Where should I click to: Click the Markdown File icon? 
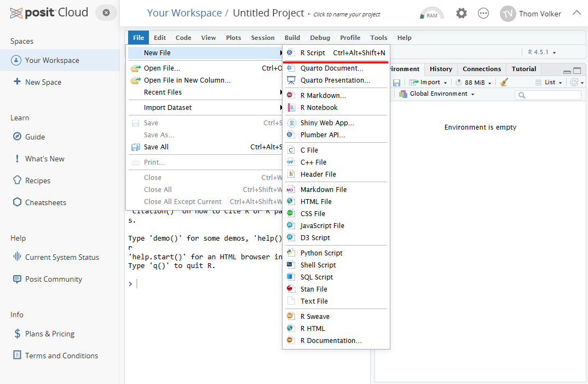(x=290, y=190)
